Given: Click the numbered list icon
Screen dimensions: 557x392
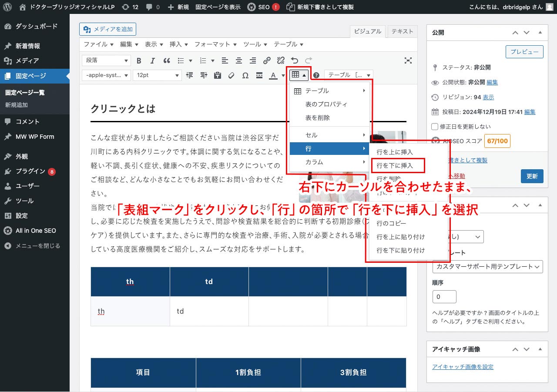Looking at the screenshot, I should point(203,61).
